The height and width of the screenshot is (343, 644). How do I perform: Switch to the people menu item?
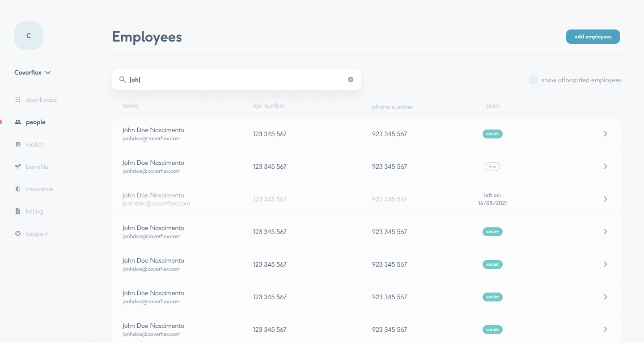pyautogui.click(x=35, y=122)
